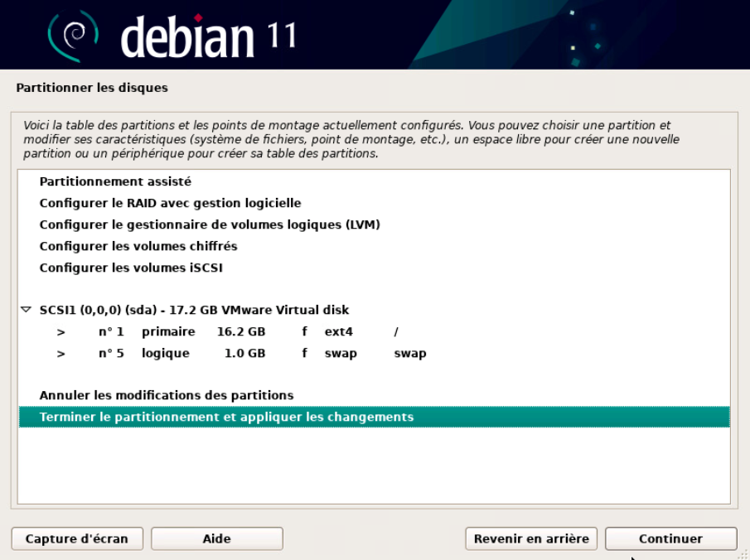Select Annuler les modifications des partitions
The image size is (750, 560).
click(167, 395)
